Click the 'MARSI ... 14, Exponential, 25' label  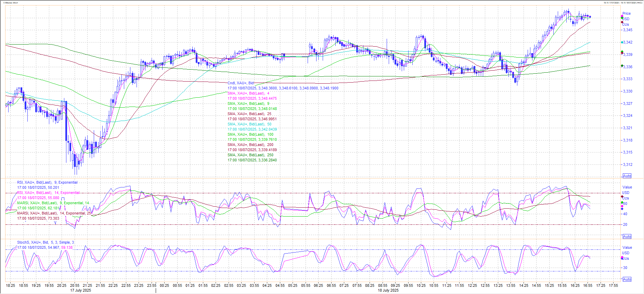click(x=54, y=213)
